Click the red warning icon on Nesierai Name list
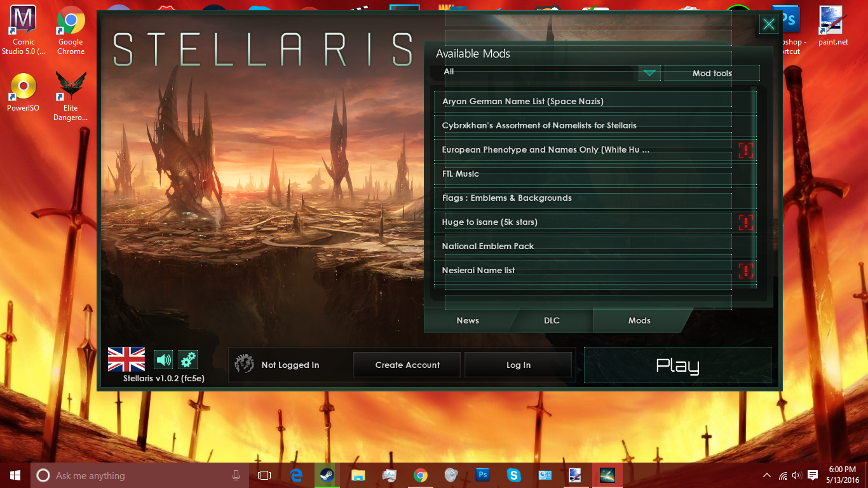Image resolution: width=868 pixels, height=488 pixels. point(745,271)
